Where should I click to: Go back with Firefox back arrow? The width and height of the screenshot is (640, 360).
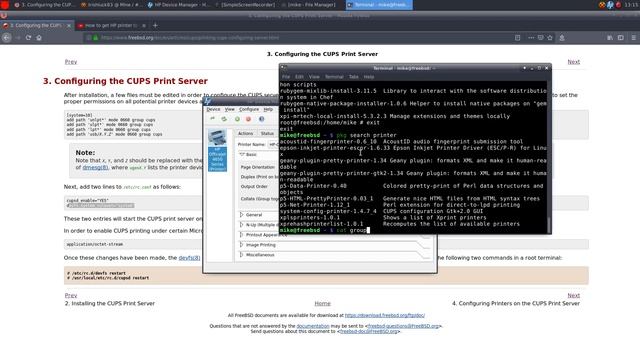7,38
